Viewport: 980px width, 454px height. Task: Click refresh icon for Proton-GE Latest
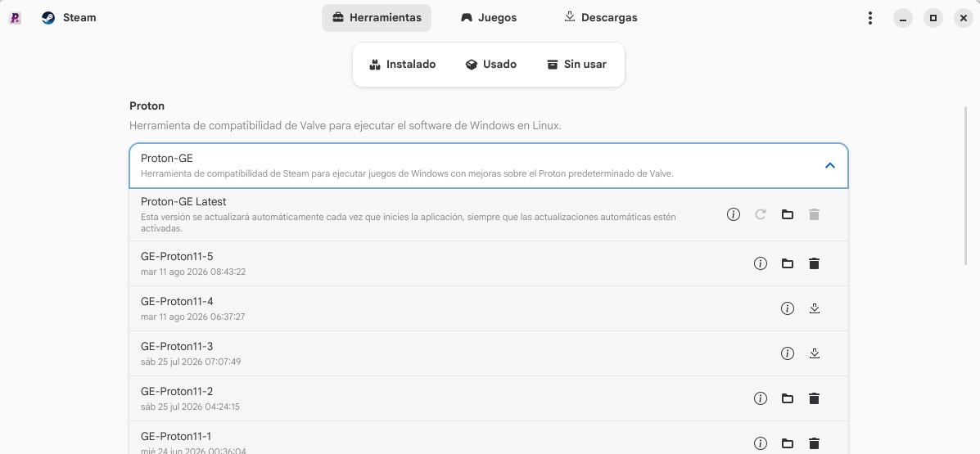(761, 214)
